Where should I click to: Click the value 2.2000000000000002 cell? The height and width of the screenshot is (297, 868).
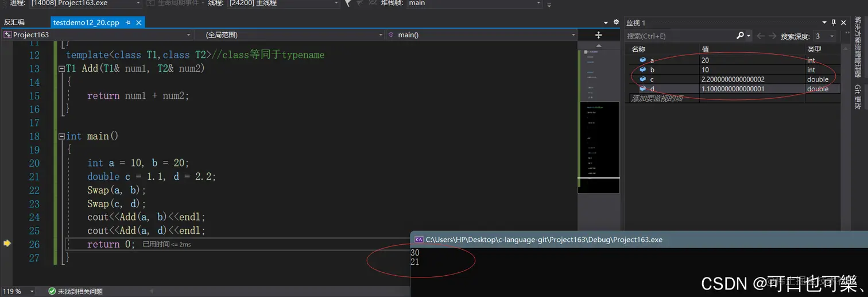733,79
